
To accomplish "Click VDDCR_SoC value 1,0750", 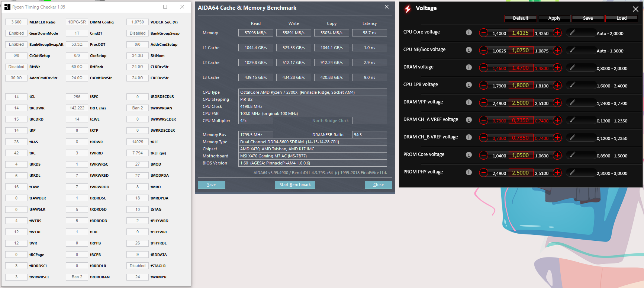I will pos(138,22).
